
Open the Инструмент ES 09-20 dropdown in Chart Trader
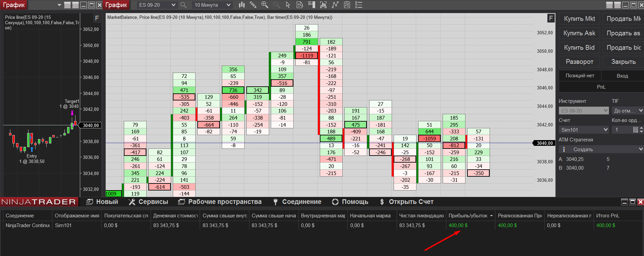click(x=584, y=111)
